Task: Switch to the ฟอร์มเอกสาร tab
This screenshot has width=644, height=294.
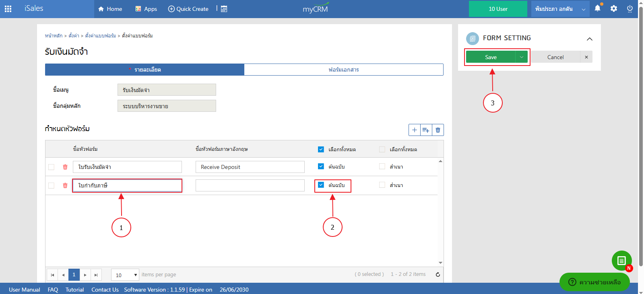Action: point(343,70)
